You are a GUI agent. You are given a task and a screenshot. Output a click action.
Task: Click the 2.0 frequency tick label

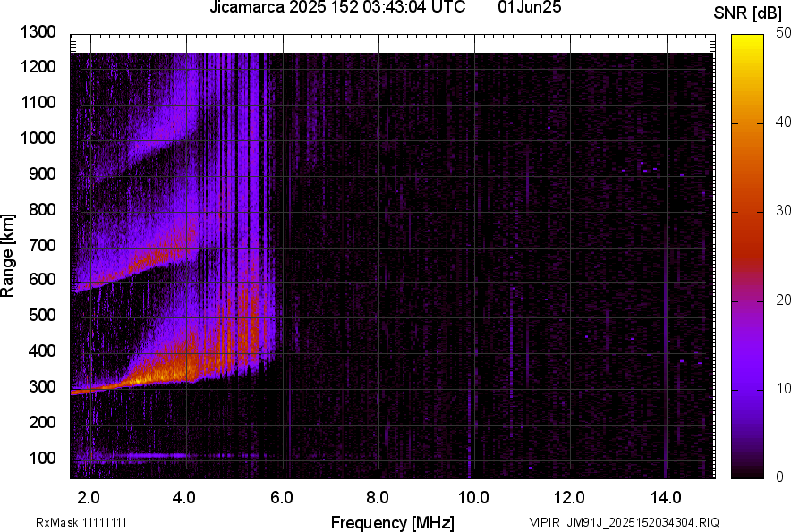89,498
